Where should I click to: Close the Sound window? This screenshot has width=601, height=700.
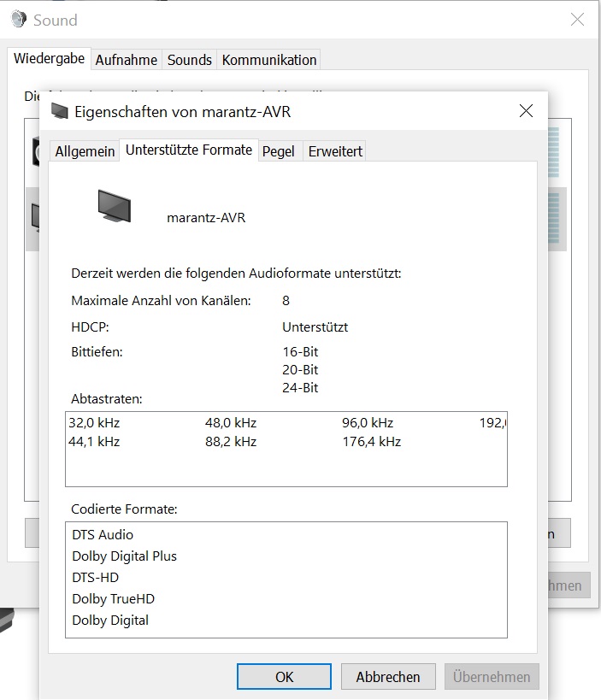(577, 19)
